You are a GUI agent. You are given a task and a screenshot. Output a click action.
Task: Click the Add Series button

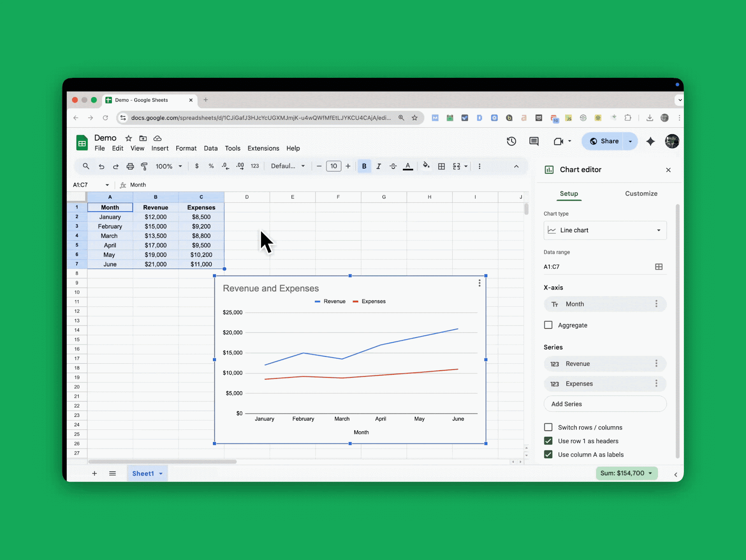605,404
